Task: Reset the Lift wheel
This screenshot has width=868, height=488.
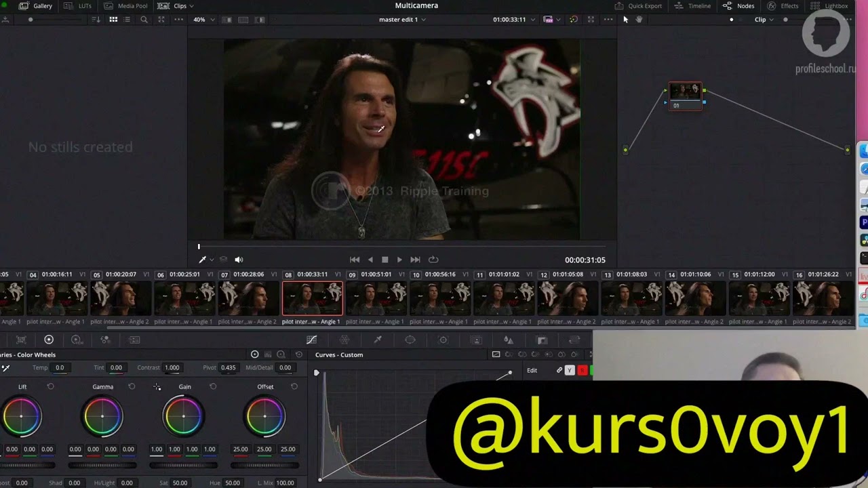Action: tap(50, 386)
